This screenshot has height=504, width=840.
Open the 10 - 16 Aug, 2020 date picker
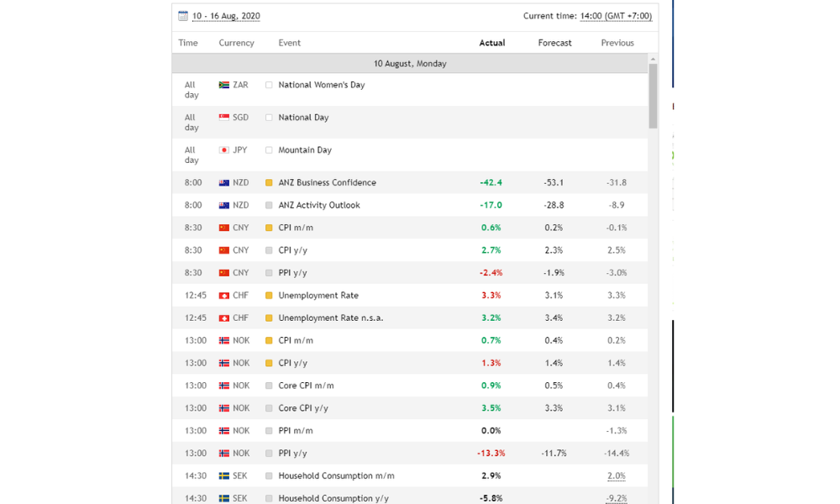(x=226, y=16)
